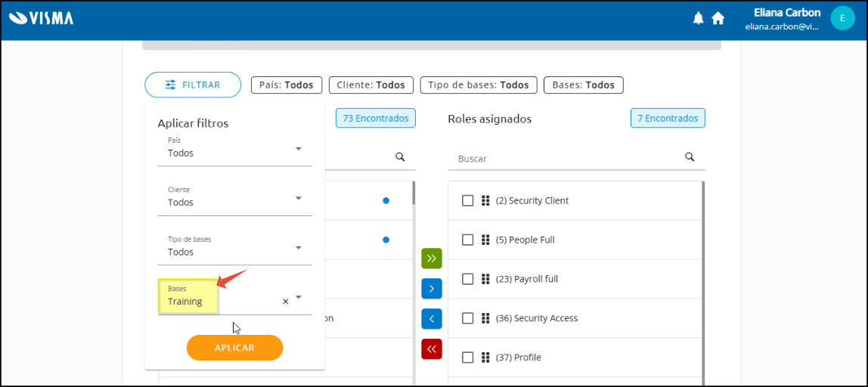
Task: Check the (23) Payroll full checkbox
Action: tap(468, 279)
